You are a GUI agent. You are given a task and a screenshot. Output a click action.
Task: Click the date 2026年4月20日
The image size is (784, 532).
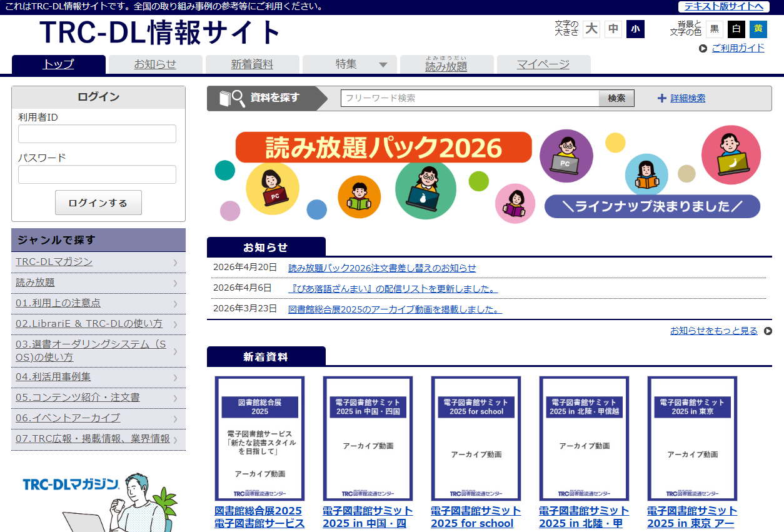pyautogui.click(x=245, y=268)
